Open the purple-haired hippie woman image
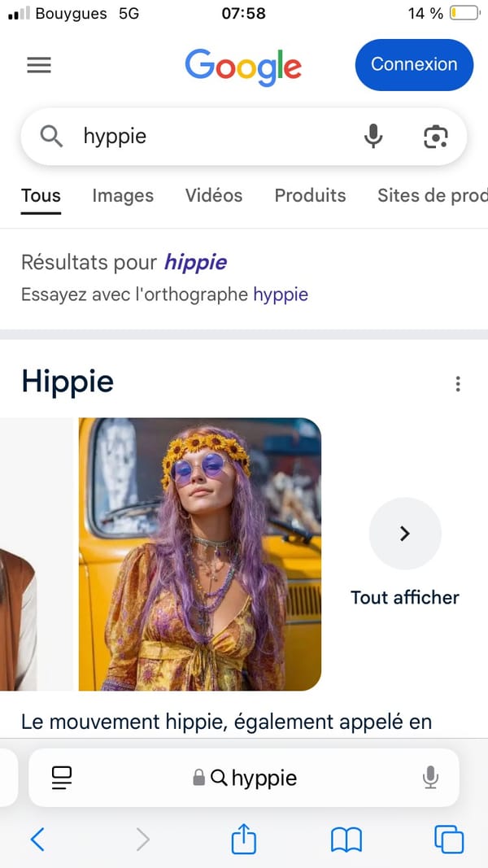Screen dimensions: 488x868 tap(200, 554)
